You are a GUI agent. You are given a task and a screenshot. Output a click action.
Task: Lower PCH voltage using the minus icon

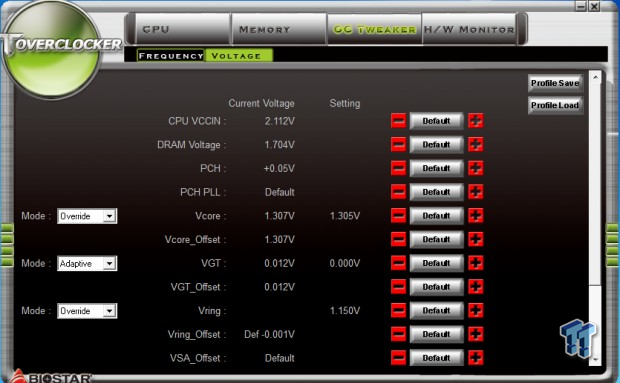coord(398,168)
